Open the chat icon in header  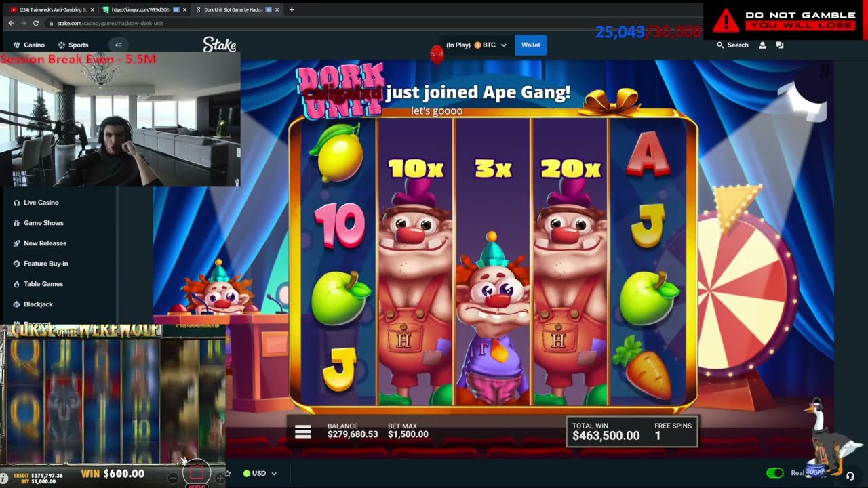779,45
